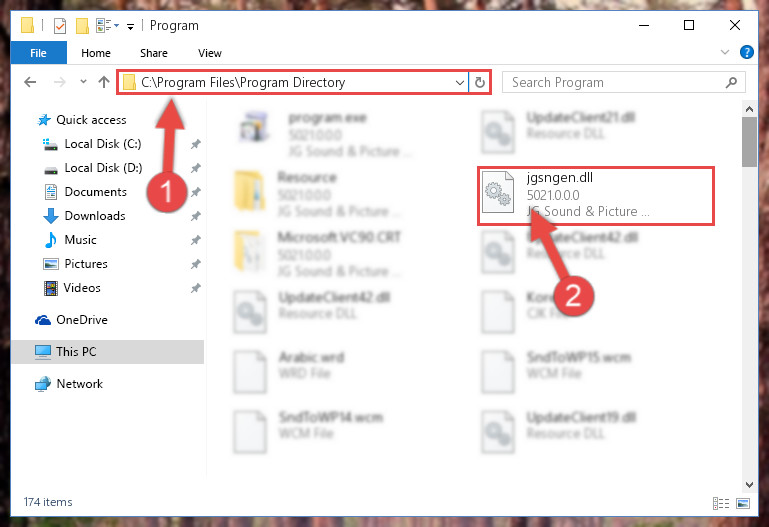Expand the address bar history dropdown
Viewport: 769px width, 527px height.
[x=460, y=82]
